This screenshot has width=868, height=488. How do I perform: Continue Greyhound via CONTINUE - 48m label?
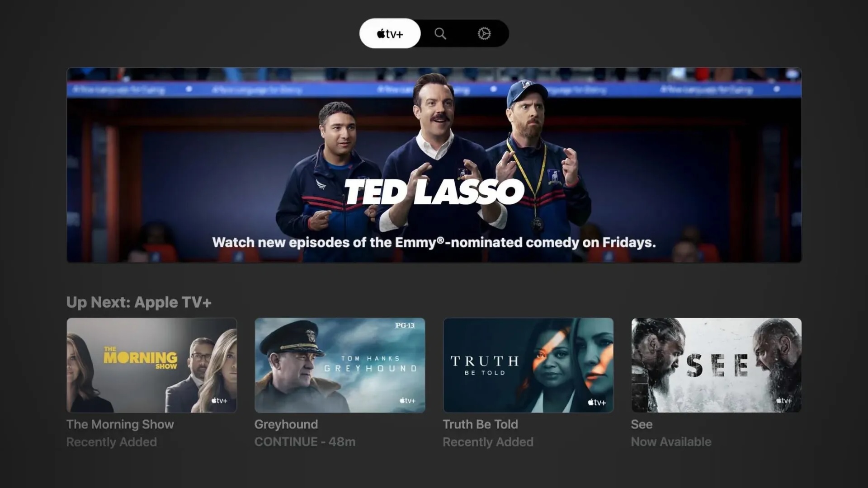point(305,442)
